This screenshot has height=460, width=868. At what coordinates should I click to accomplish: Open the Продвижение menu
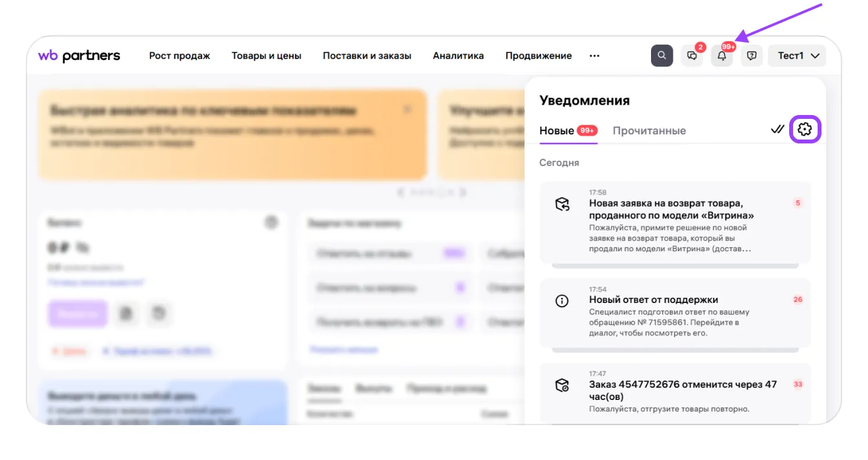[538, 56]
